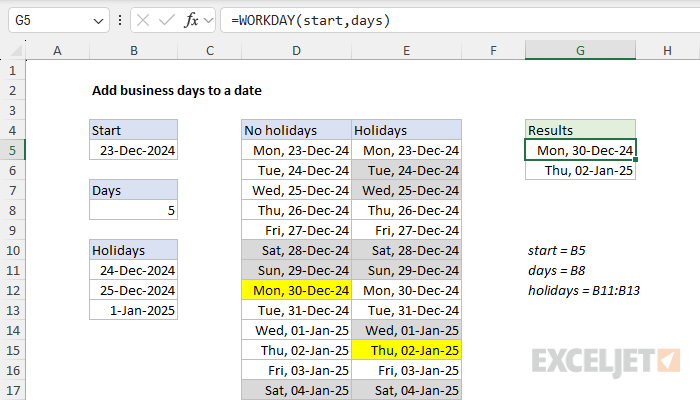Image resolution: width=700 pixels, height=400 pixels.
Task: Select Tue, 31-Dec-24 in column D
Action: point(296,310)
